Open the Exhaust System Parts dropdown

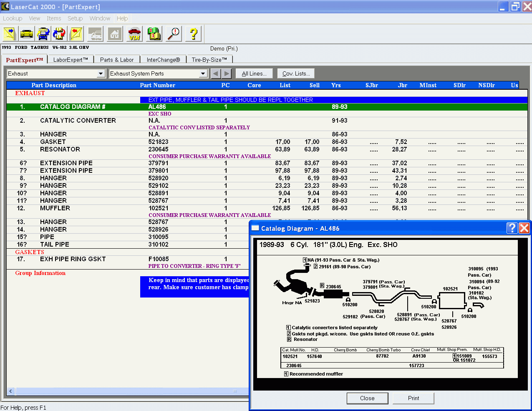coord(203,74)
